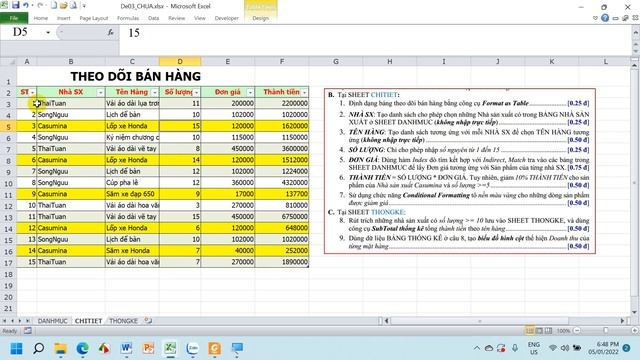
Task: Click the macro record icon in status bar
Action: pyautogui.click(x=28, y=331)
